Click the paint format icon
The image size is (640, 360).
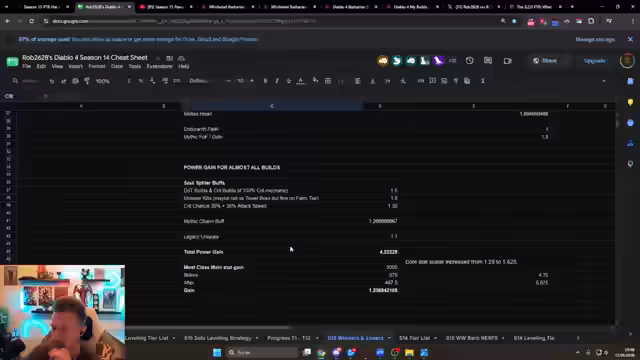point(87,81)
